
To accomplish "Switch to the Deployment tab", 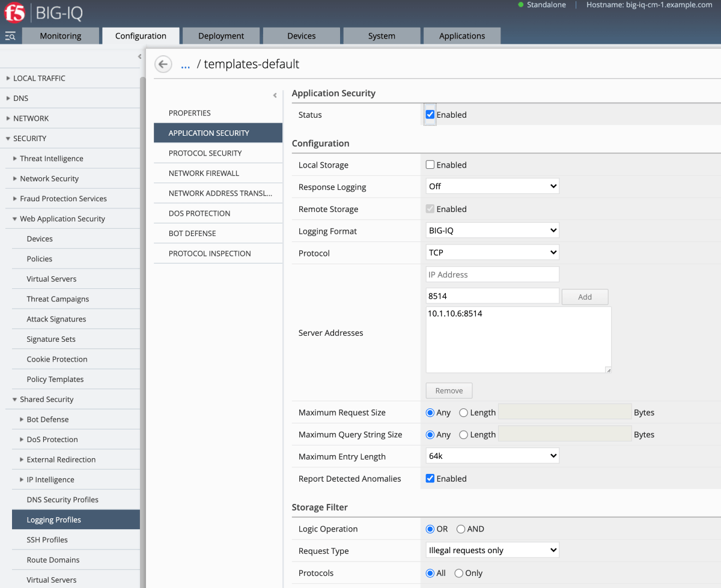I will click(x=221, y=36).
